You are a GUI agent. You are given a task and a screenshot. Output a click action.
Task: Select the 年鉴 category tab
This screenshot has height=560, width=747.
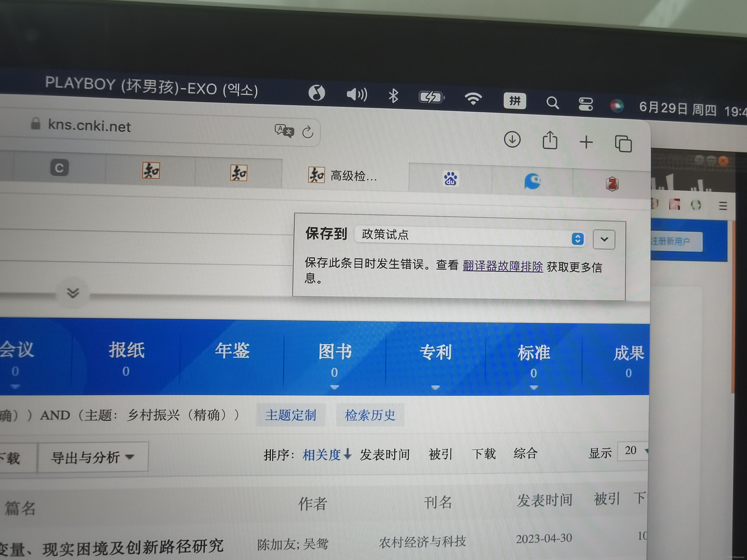(232, 350)
